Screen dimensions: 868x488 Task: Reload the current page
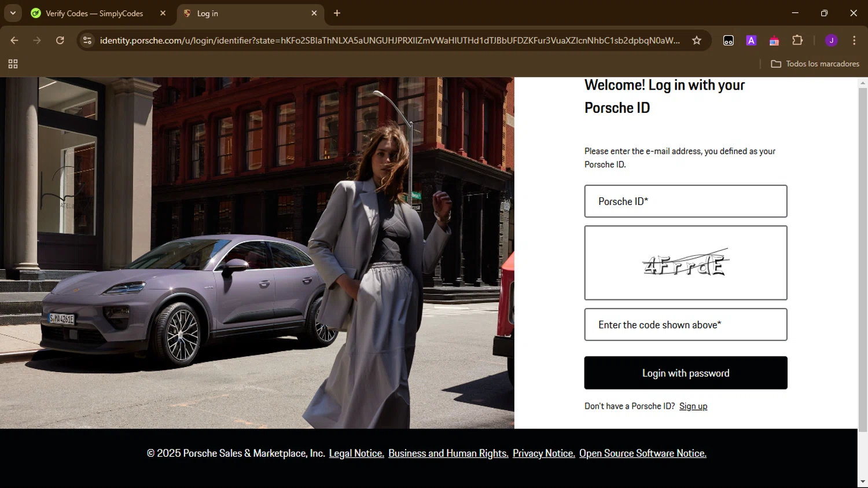(60, 41)
